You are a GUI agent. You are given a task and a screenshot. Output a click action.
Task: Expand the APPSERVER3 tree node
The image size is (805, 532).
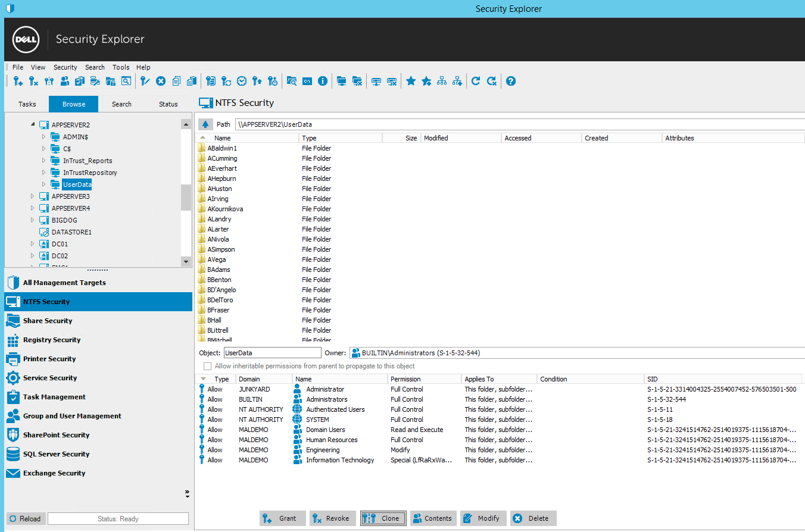coord(33,196)
